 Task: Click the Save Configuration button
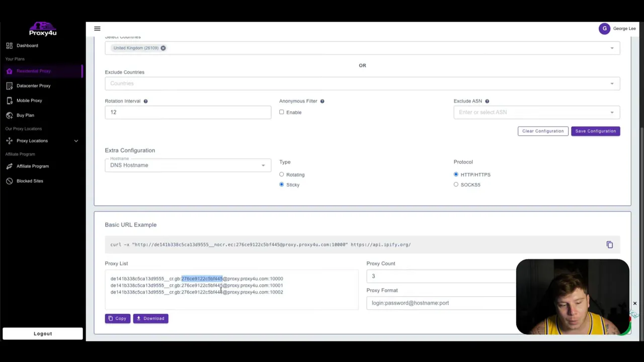click(595, 131)
